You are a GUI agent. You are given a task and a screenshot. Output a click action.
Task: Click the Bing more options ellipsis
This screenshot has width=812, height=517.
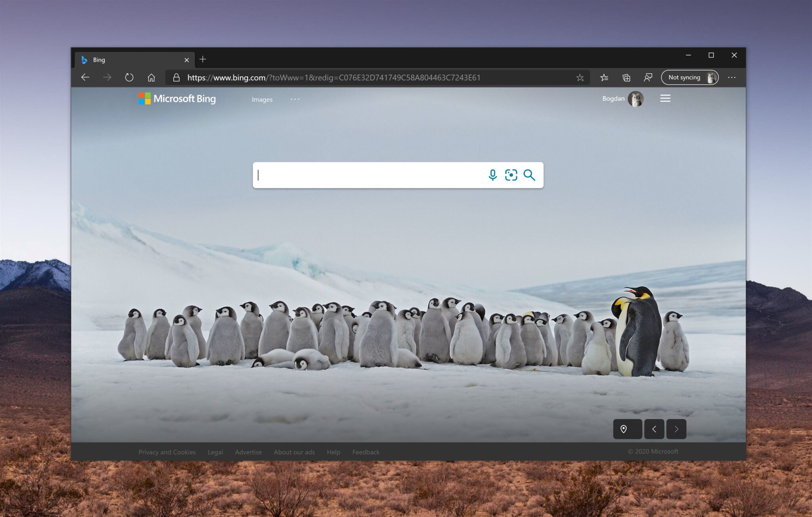pos(295,99)
